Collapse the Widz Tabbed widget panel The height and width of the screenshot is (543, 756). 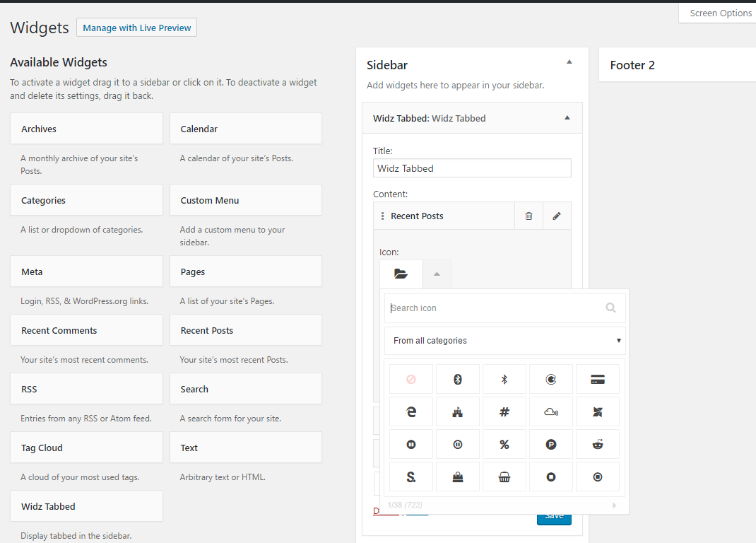coord(567,118)
